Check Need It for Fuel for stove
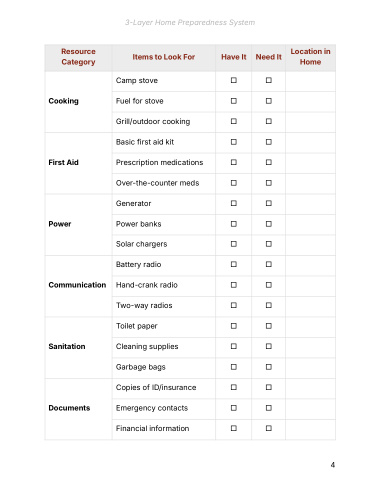The height and width of the screenshot is (492, 380). (269, 101)
